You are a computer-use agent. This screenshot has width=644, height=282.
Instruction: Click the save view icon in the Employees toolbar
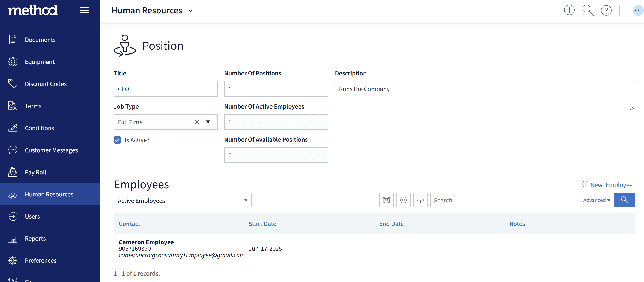pyautogui.click(x=386, y=200)
